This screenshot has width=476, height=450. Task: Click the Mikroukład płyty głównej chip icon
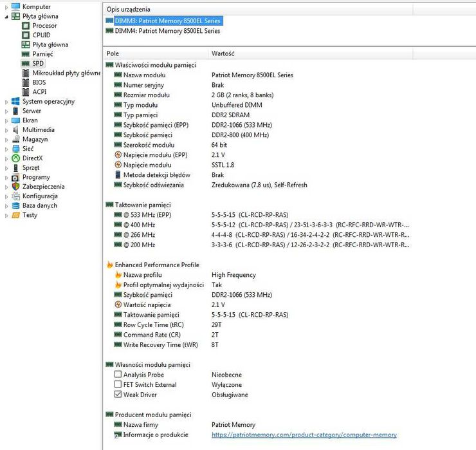pos(26,73)
